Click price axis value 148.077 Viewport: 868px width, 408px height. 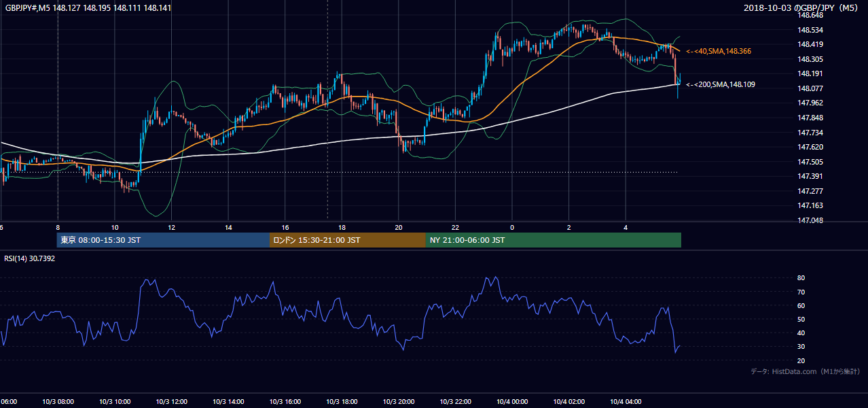click(810, 88)
